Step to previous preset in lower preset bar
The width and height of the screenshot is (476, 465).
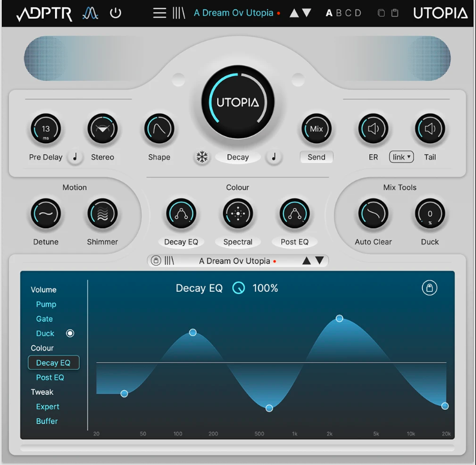306,261
